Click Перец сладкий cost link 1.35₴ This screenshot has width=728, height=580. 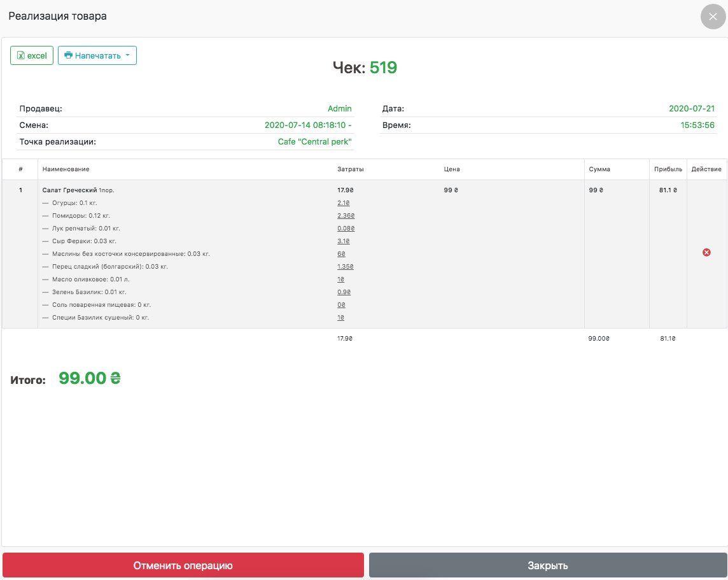pos(346,267)
